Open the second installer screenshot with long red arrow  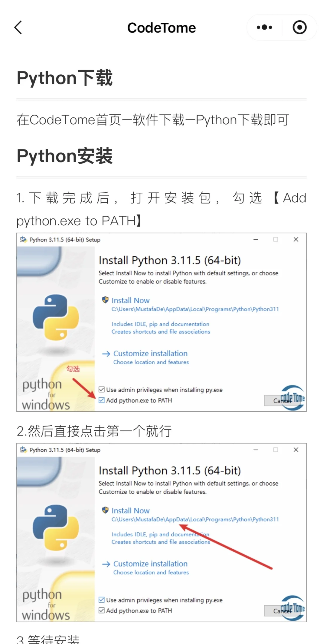(161, 533)
